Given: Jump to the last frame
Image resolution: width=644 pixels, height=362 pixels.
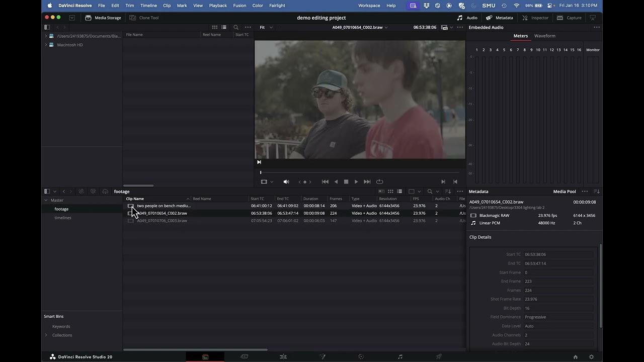Looking at the screenshot, I should pos(367,182).
